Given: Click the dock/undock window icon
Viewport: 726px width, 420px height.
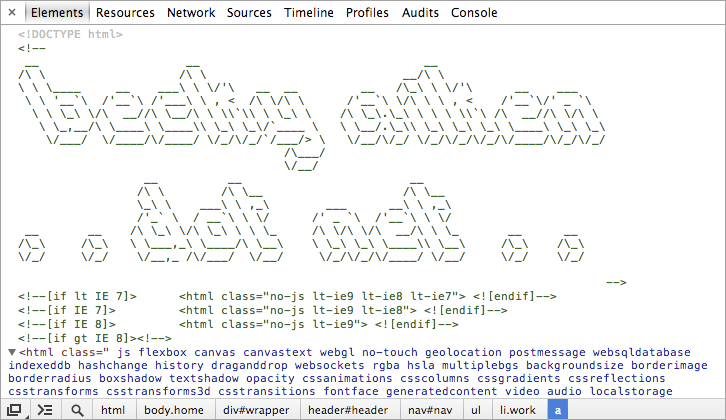Looking at the screenshot, I should [x=15, y=410].
